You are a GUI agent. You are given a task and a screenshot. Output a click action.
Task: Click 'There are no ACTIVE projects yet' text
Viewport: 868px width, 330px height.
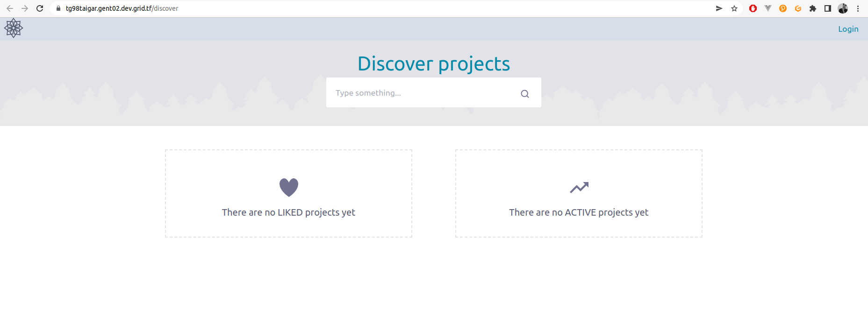[x=579, y=212]
